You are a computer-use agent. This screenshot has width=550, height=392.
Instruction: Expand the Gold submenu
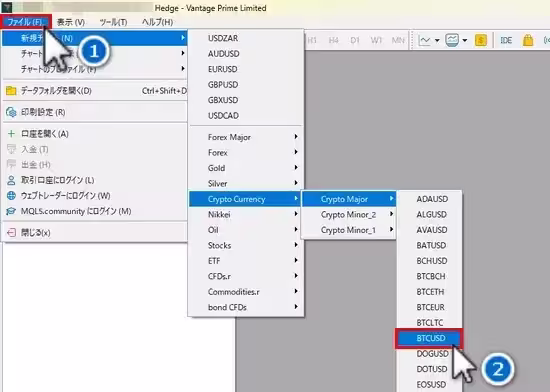point(246,168)
